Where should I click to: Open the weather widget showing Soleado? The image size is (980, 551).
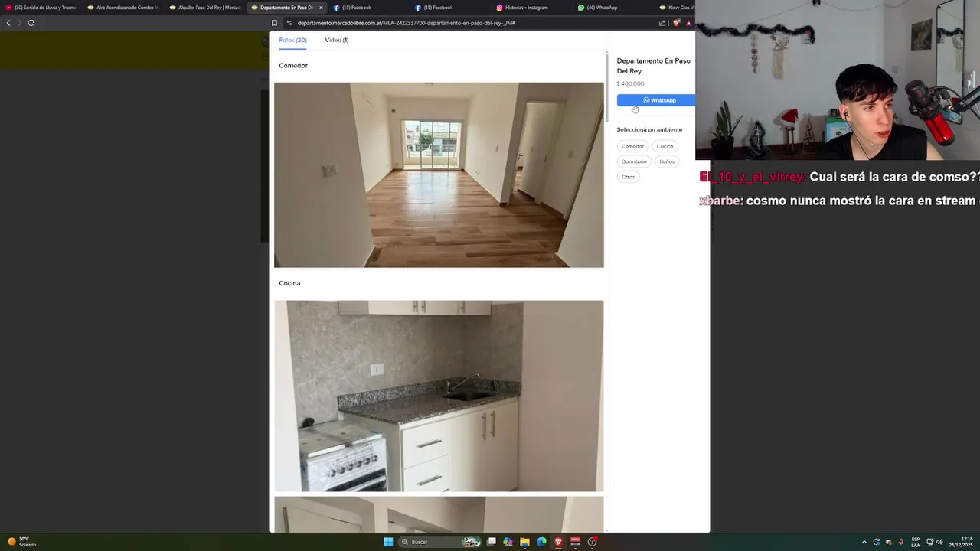(23, 542)
